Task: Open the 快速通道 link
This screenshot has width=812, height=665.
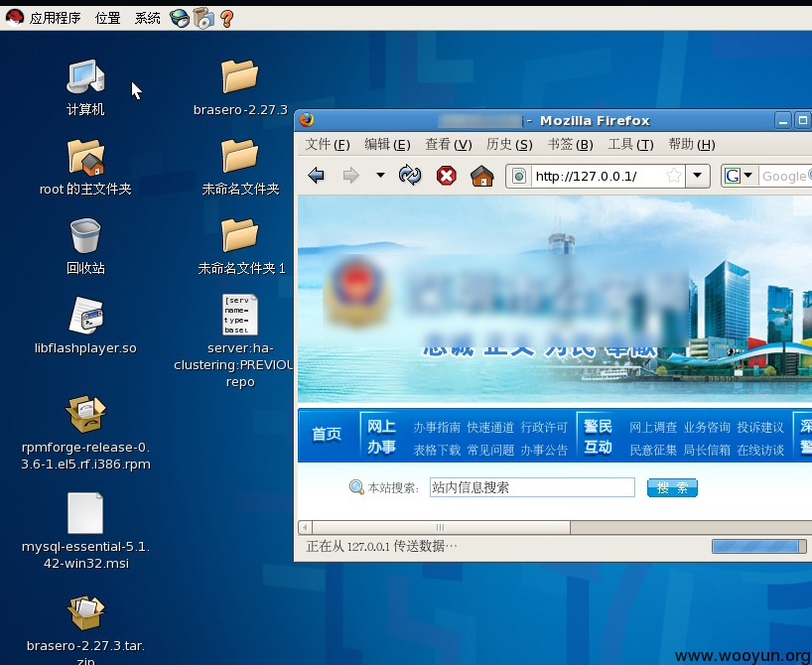Action: coord(490,427)
